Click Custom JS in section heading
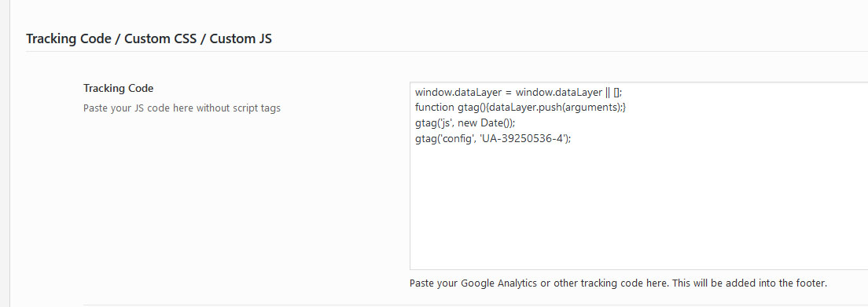 click(x=241, y=38)
